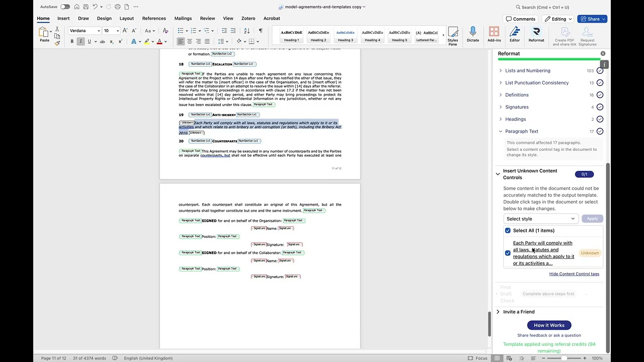Click the Hide Content Control tags link
Image resolution: width=644 pixels, height=362 pixels.
click(574, 274)
